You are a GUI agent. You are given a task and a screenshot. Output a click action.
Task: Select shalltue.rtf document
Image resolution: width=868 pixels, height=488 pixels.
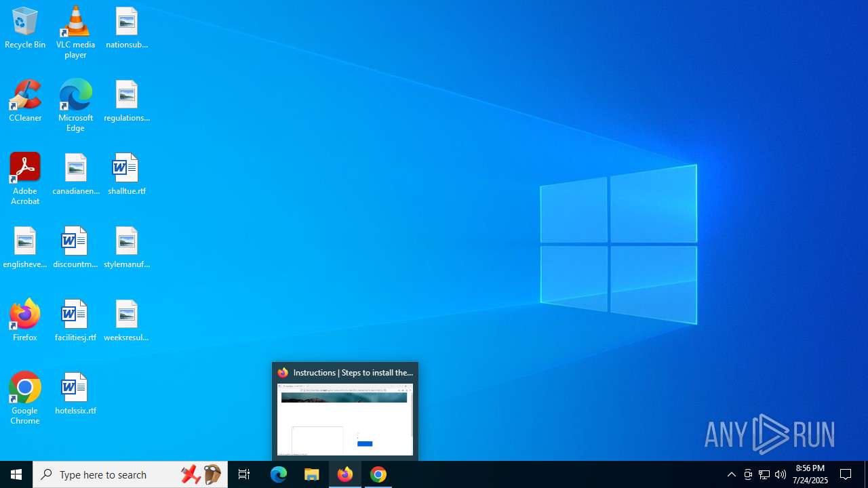pyautogui.click(x=127, y=175)
